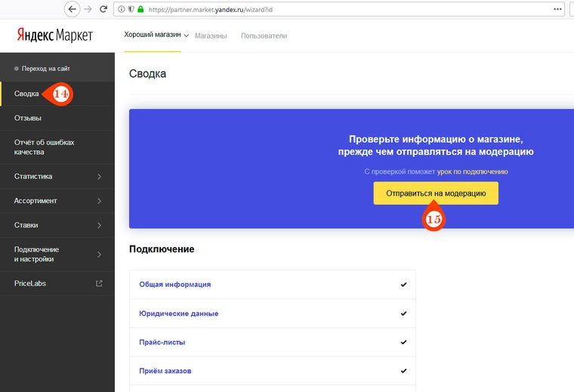Expand the Статистика sidebar section
574x392 pixels.
point(99,177)
